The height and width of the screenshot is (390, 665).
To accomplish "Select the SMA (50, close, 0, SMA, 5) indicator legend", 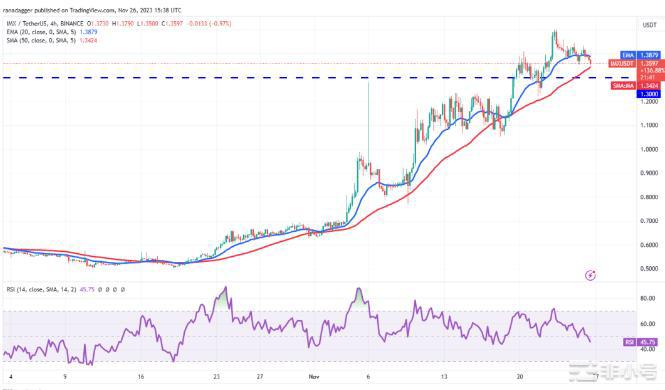I will [40, 41].
